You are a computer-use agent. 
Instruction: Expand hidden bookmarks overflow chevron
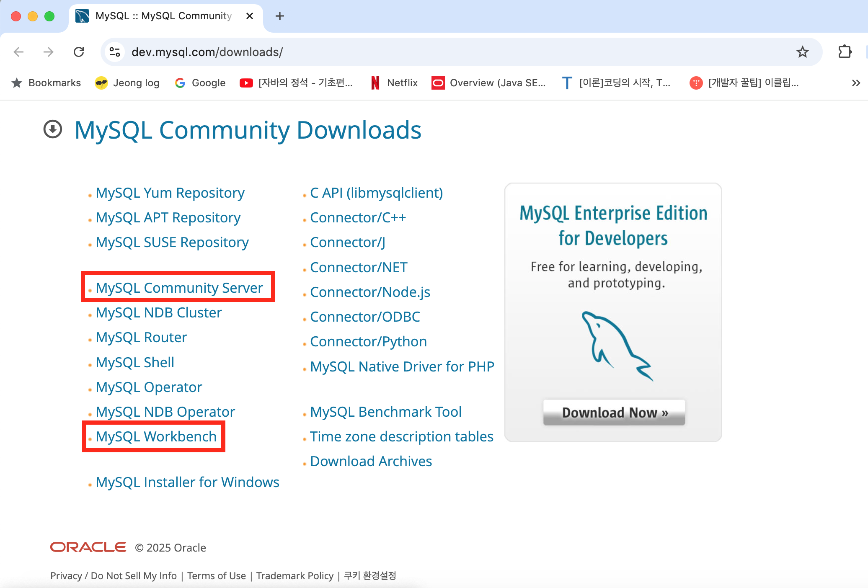[x=856, y=83]
